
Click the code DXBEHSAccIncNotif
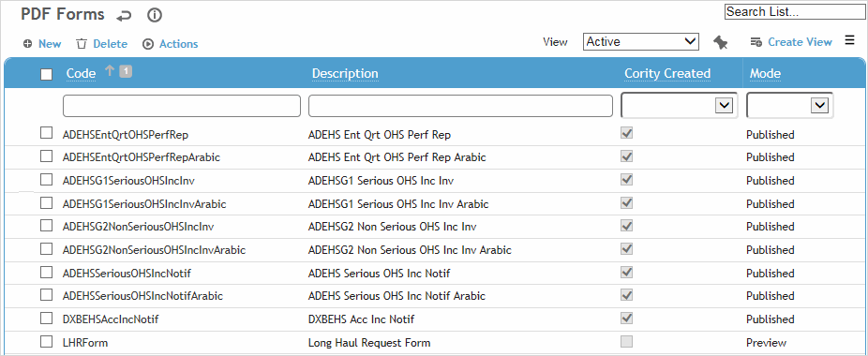[112, 319]
